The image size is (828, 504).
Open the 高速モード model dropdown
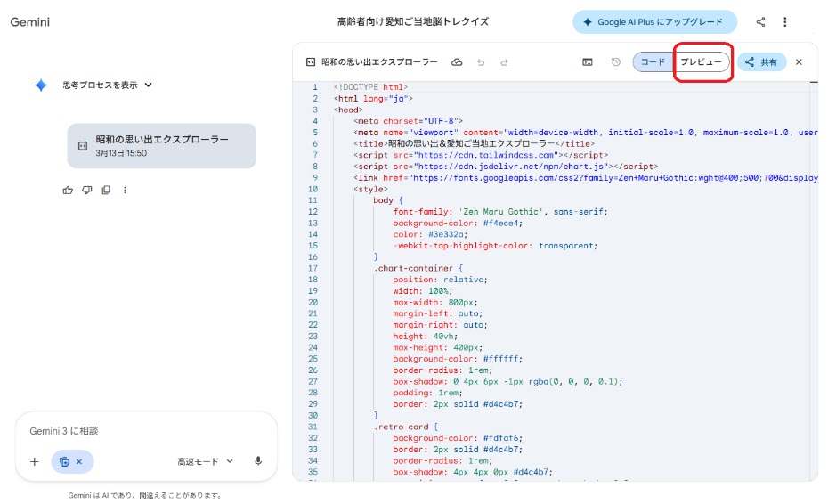205,461
